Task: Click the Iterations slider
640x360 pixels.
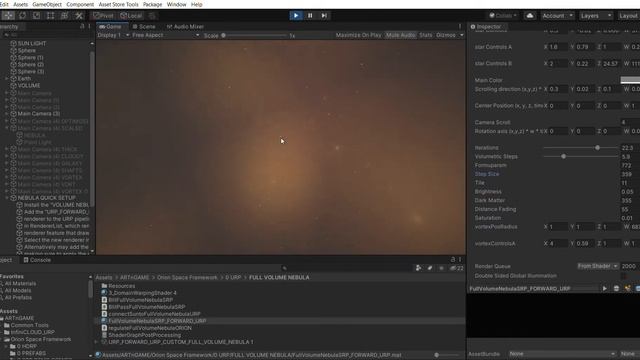Action: [x=581, y=148]
